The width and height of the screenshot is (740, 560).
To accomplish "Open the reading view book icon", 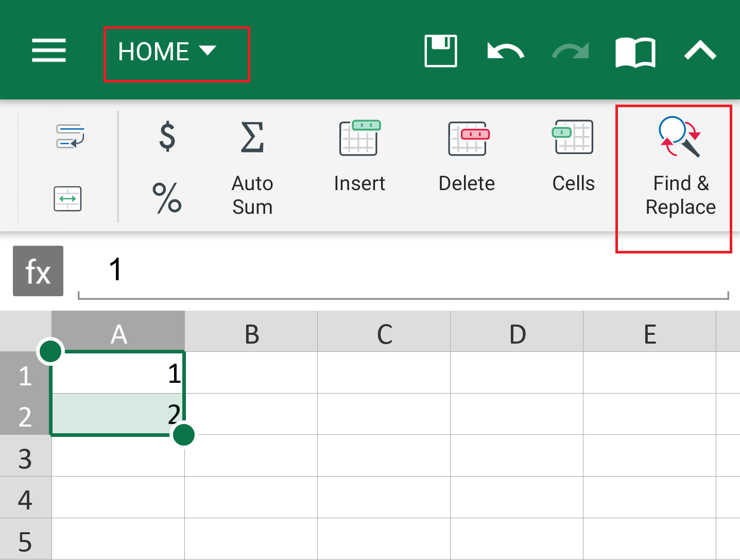I will (x=635, y=52).
